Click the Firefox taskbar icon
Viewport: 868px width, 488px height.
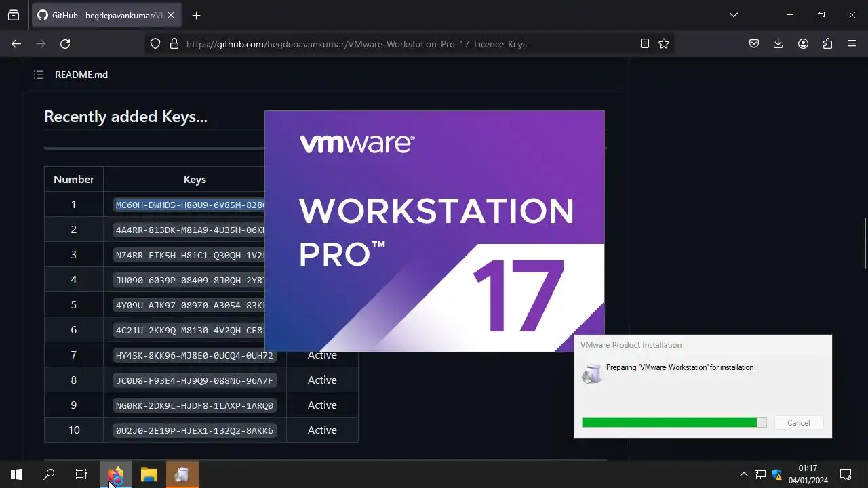pos(116,474)
